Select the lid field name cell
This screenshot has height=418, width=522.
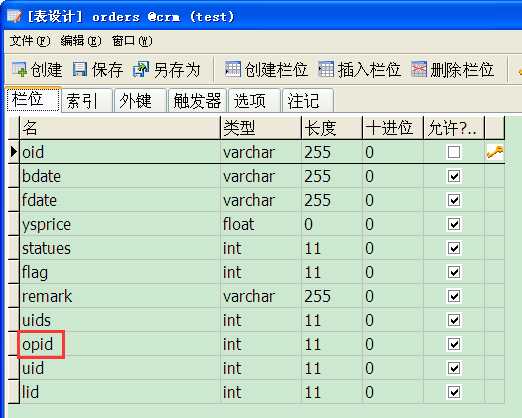[120, 392]
